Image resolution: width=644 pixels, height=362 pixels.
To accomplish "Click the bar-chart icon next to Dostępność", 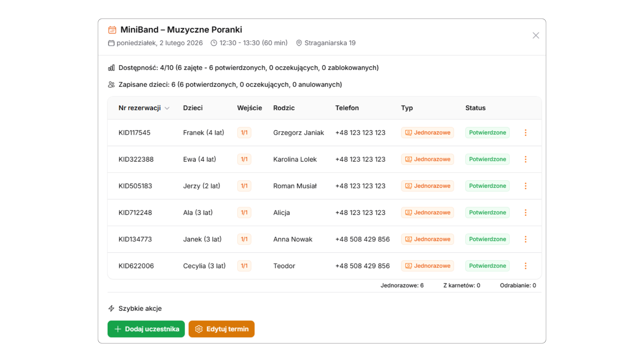I will pyautogui.click(x=111, y=67).
